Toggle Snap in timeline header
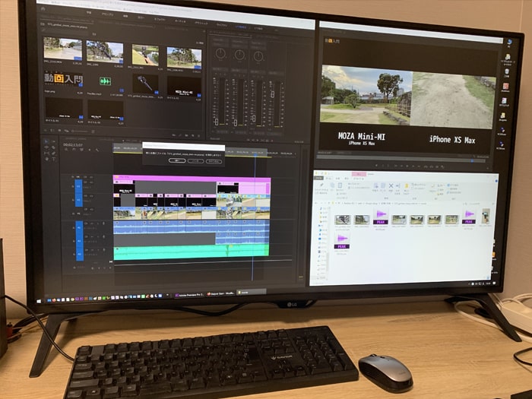This screenshot has width=532, height=399. pos(73,150)
